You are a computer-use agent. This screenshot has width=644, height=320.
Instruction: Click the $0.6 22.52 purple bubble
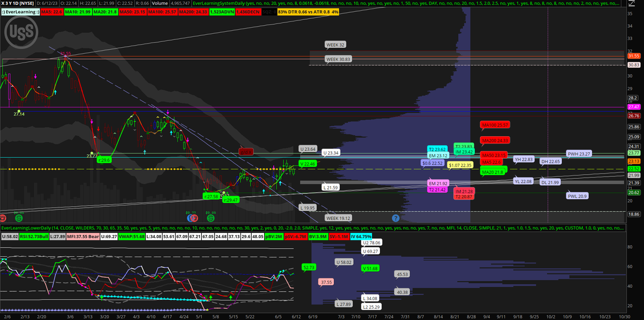(x=433, y=163)
